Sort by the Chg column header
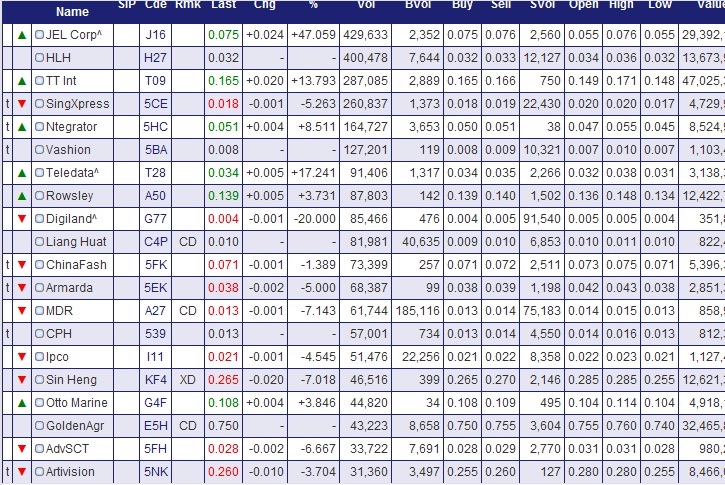725x485 pixels. pyautogui.click(x=264, y=5)
